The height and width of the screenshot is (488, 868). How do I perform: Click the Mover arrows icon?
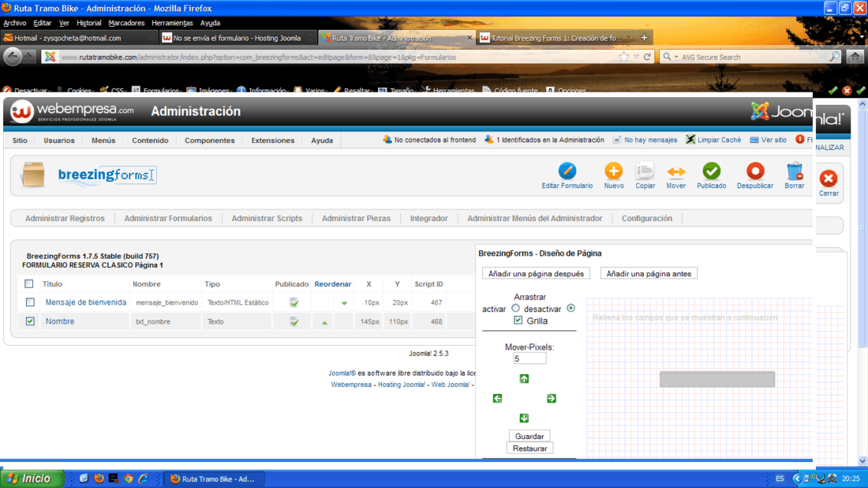click(x=676, y=171)
